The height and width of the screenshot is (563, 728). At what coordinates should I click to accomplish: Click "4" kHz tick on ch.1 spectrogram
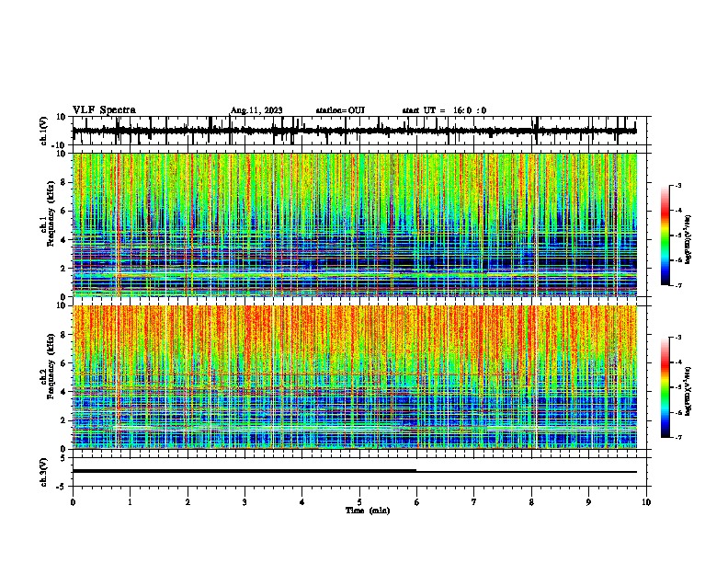(x=63, y=240)
